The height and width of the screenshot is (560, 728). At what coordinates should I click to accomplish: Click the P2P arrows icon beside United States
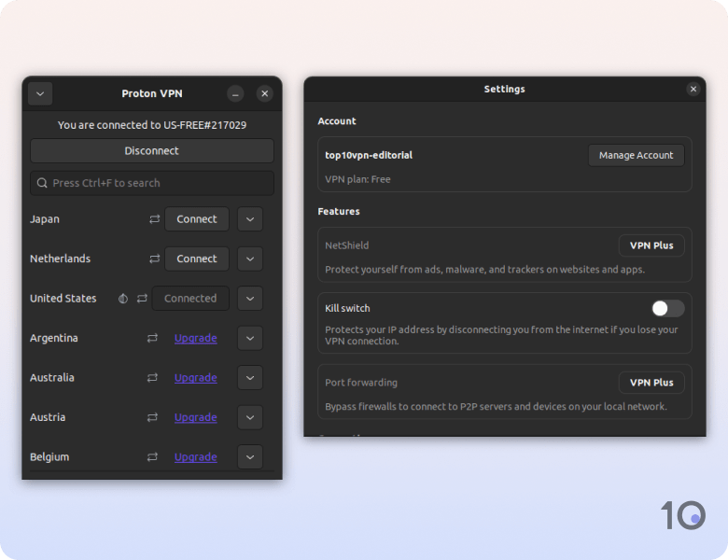142,298
